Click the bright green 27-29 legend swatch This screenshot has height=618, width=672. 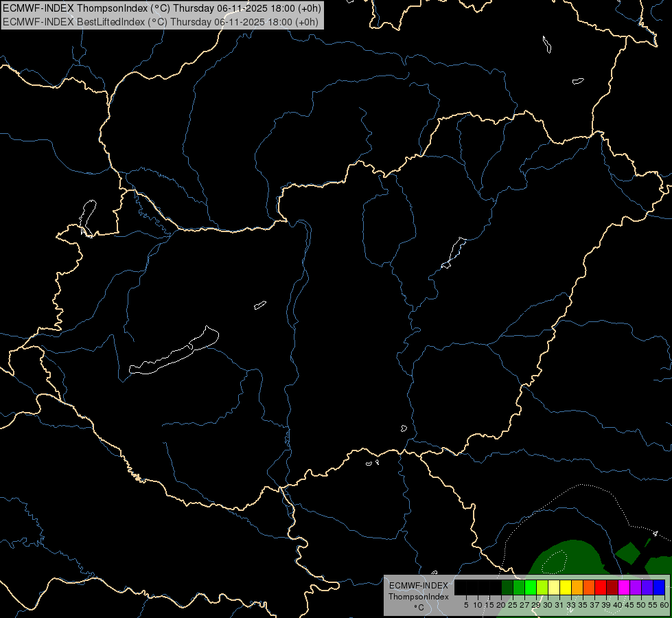click(x=530, y=588)
